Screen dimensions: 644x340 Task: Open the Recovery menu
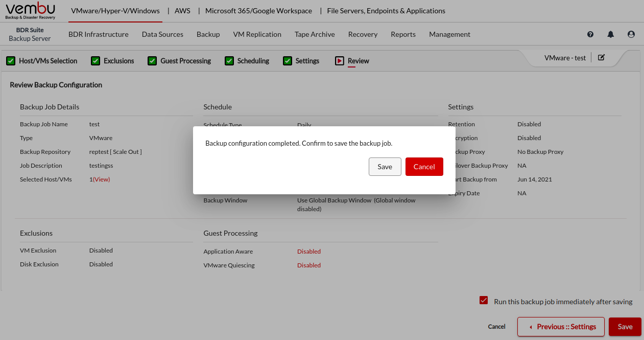click(x=363, y=34)
